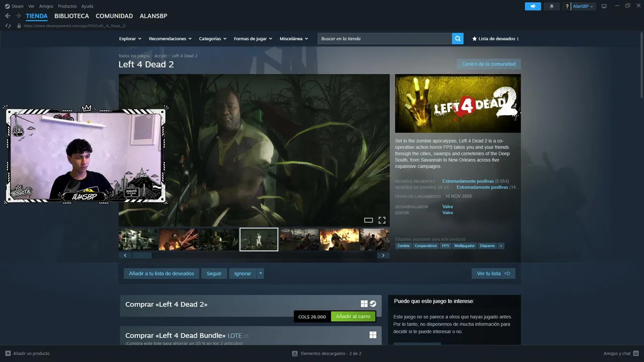
Task: Click Ver tu lista button
Action: pos(494,274)
